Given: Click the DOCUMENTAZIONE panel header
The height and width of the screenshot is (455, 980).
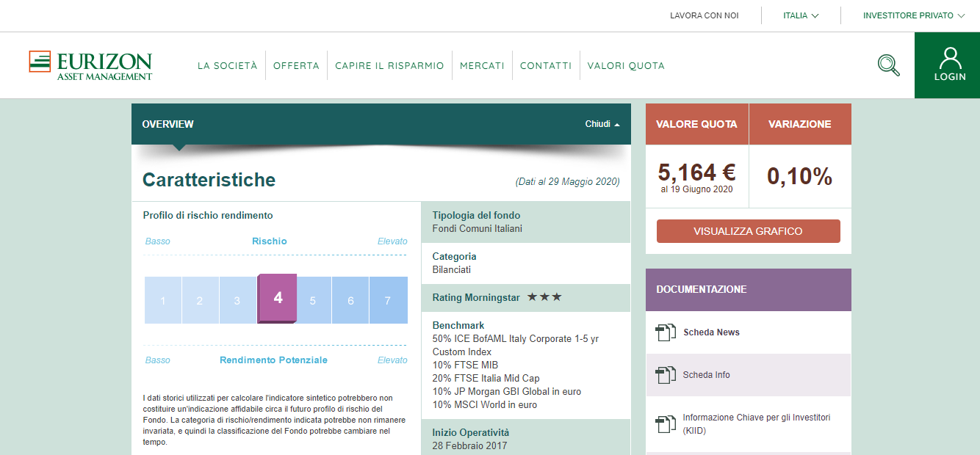Looking at the screenshot, I should 749,289.
